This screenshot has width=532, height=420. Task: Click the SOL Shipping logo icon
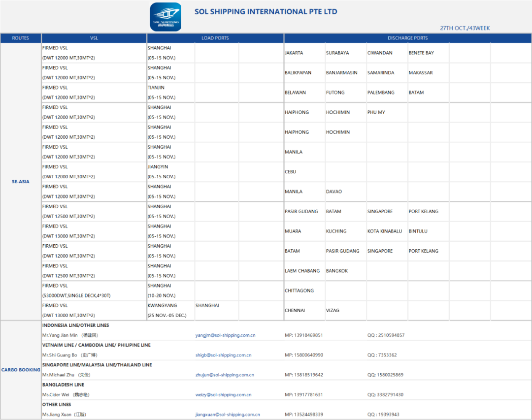166,17
